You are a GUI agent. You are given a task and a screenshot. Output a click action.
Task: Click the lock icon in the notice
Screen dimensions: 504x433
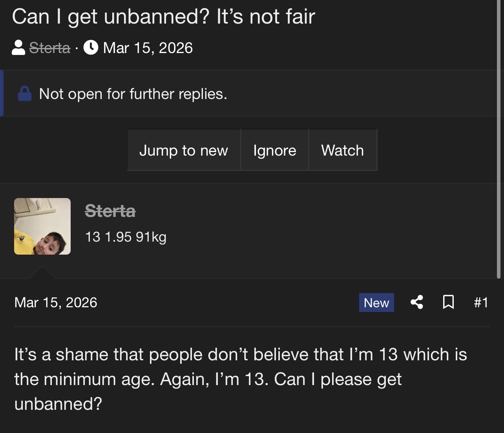click(25, 94)
